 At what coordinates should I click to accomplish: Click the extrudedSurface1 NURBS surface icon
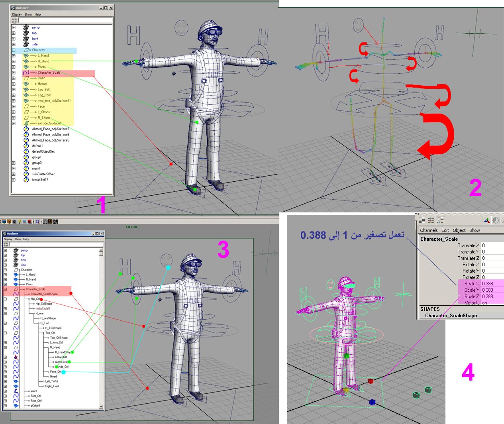(x=26, y=123)
